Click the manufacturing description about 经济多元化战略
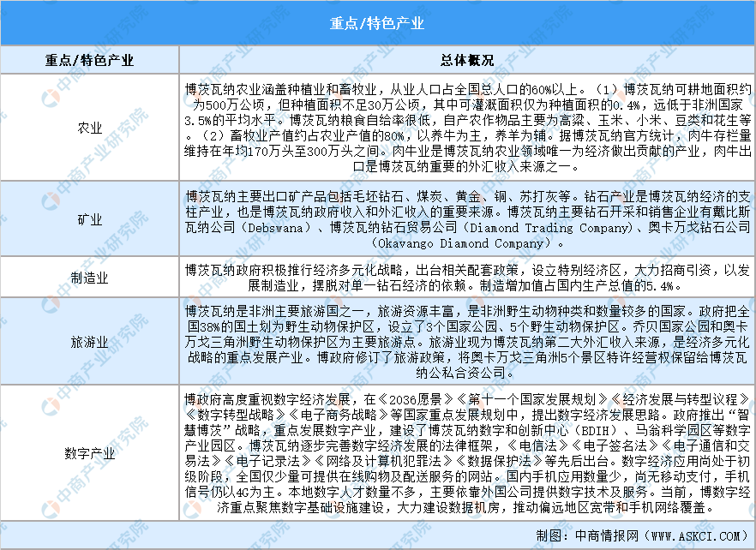Viewport: 756px width, 550px height. click(467, 278)
